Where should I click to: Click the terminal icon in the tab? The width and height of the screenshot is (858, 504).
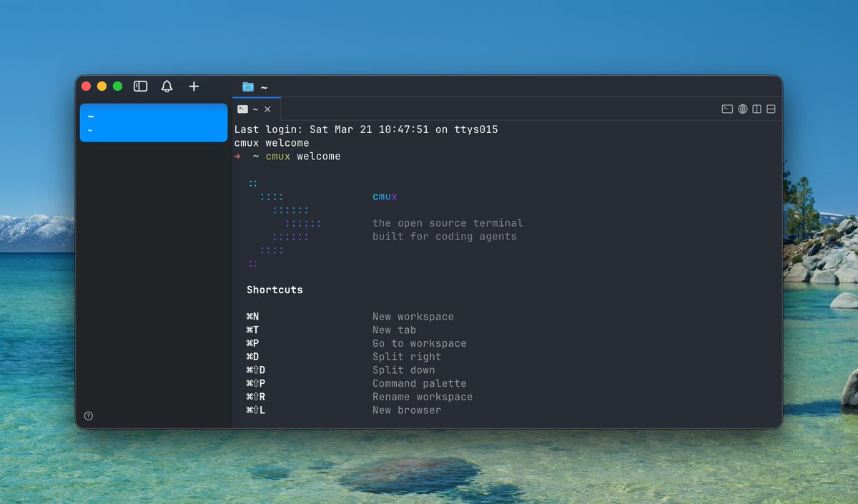[243, 109]
